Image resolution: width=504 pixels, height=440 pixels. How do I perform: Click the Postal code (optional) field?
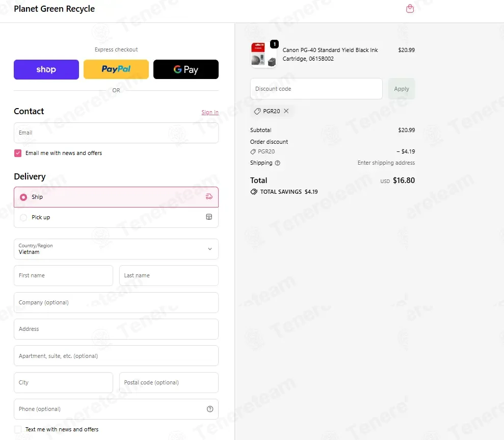[x=169, y=383]
